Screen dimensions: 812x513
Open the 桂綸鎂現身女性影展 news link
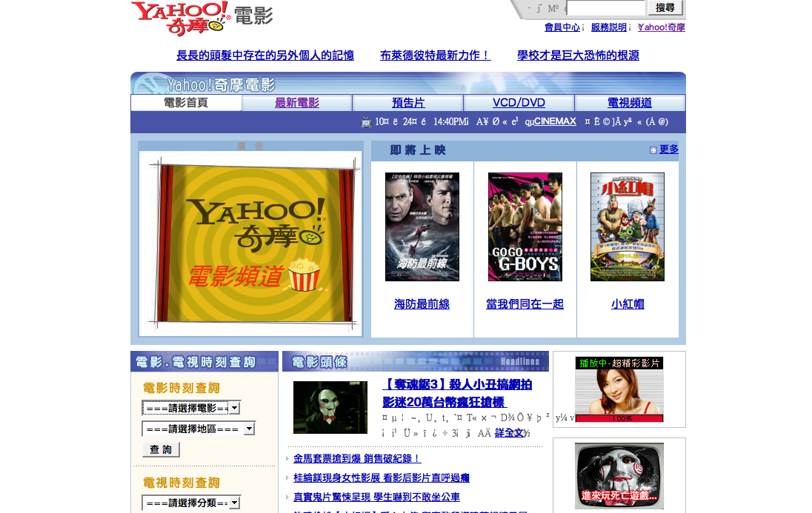tap(381, 477)
